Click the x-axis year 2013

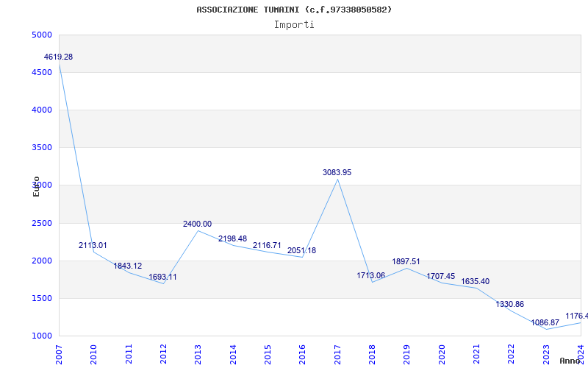198,355
